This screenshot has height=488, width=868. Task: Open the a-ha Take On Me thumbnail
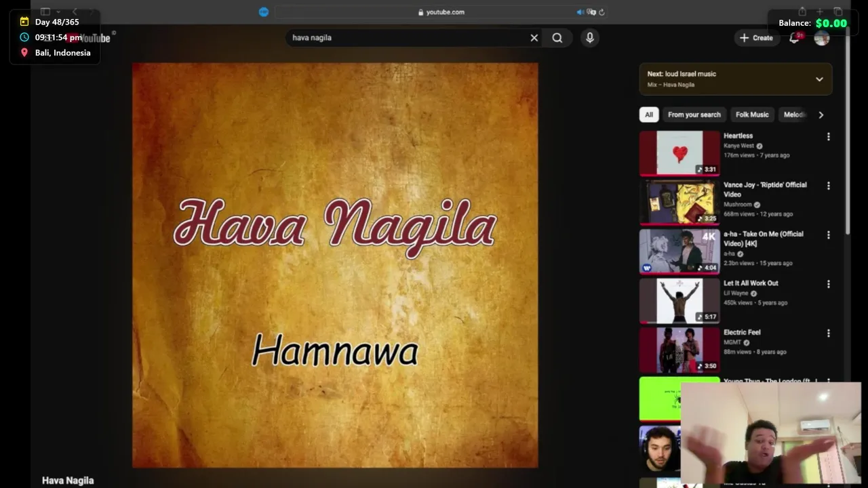[679, 251]
